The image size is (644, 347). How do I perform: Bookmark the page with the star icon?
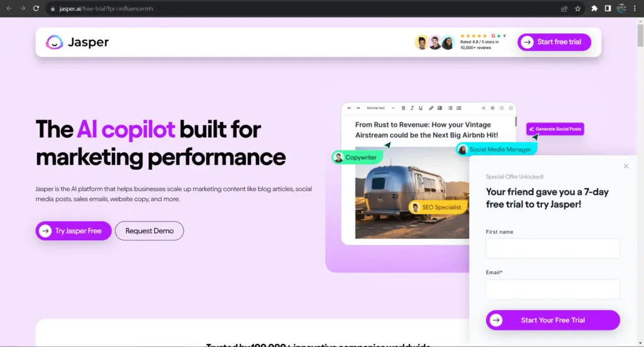tap(577, 9)
